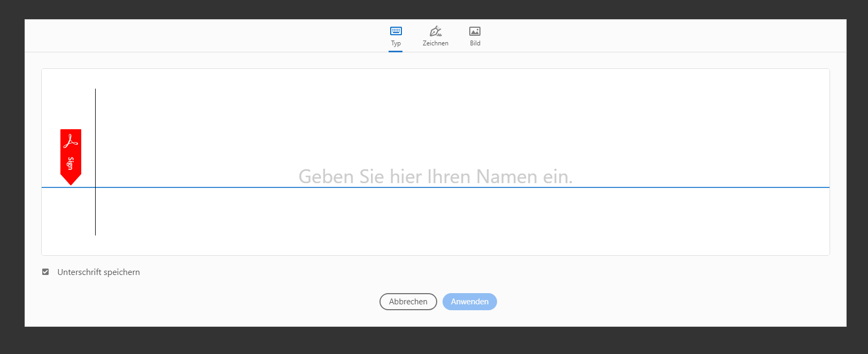This screenshot has height=354, width=868.
Task: Click the Abbrechen button
Action: pyautogui.click(x=408, y=302)
